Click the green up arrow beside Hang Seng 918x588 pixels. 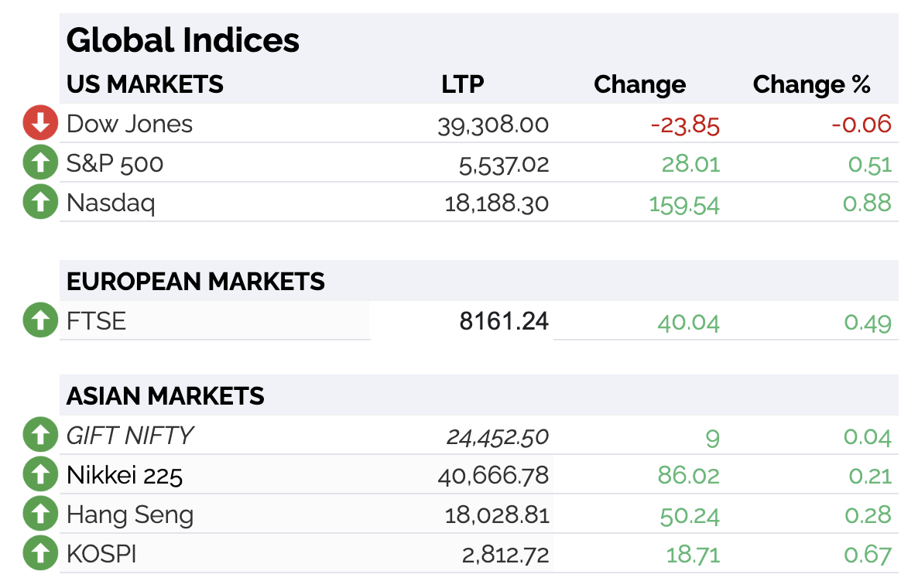tap(40, 514)
